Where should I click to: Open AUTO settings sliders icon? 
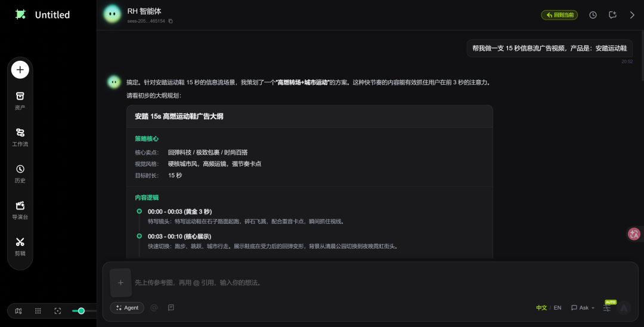click(x=607, y=308)
